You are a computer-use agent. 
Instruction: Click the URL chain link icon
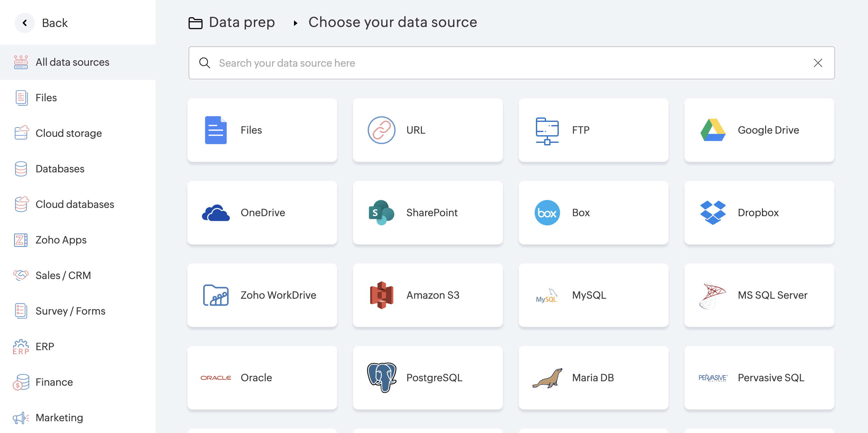tap(381, 130)
